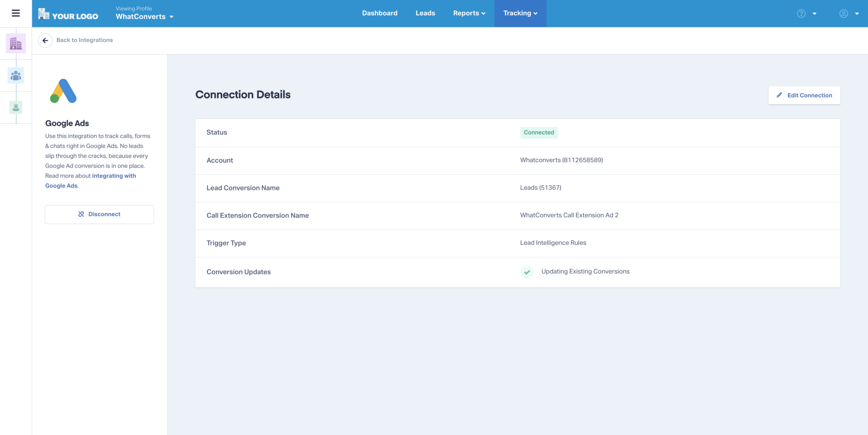Viewport: 868px width, 435px height.
Task: Expand the Tracking dropdown menu
Action: click(520, 13)
